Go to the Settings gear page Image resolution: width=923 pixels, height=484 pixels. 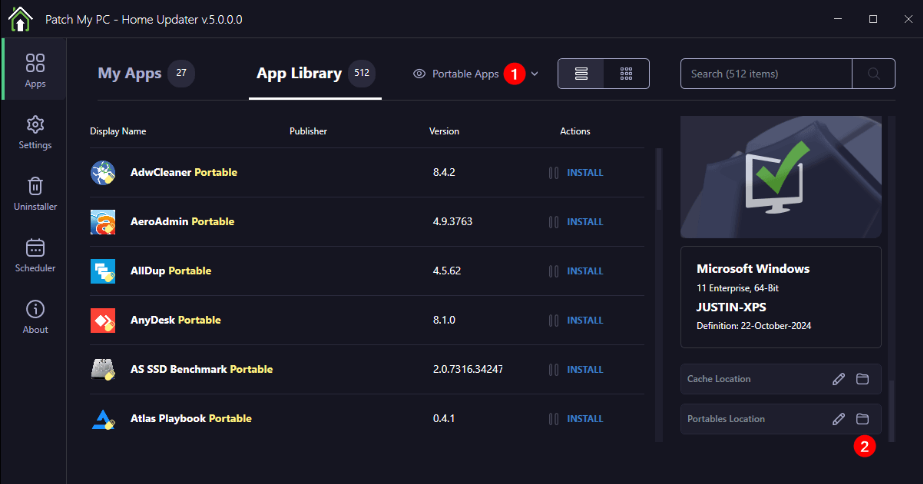pyautogui.click(x=35, y=132)
